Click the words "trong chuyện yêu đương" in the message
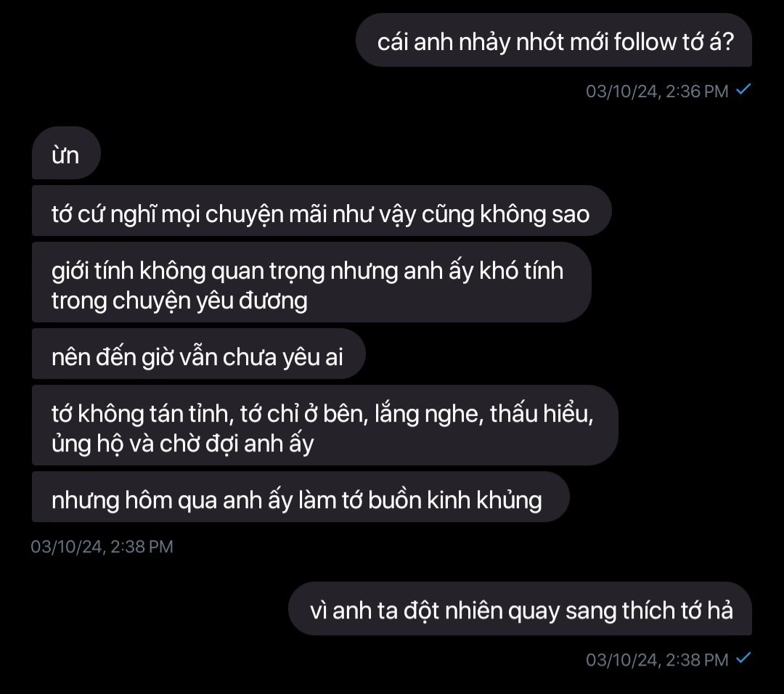784x694 pixels. (179, 301)
